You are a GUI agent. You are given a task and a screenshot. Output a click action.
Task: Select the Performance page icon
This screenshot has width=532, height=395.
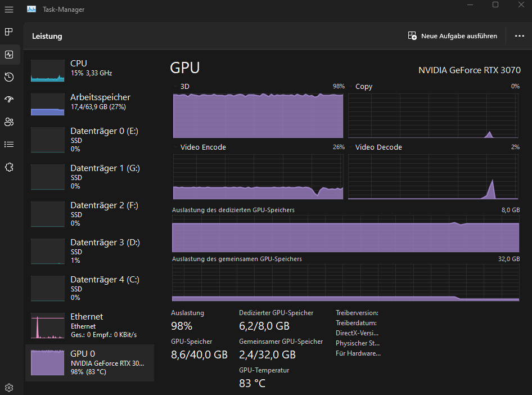pyautogui.click(x=9, y=55)
